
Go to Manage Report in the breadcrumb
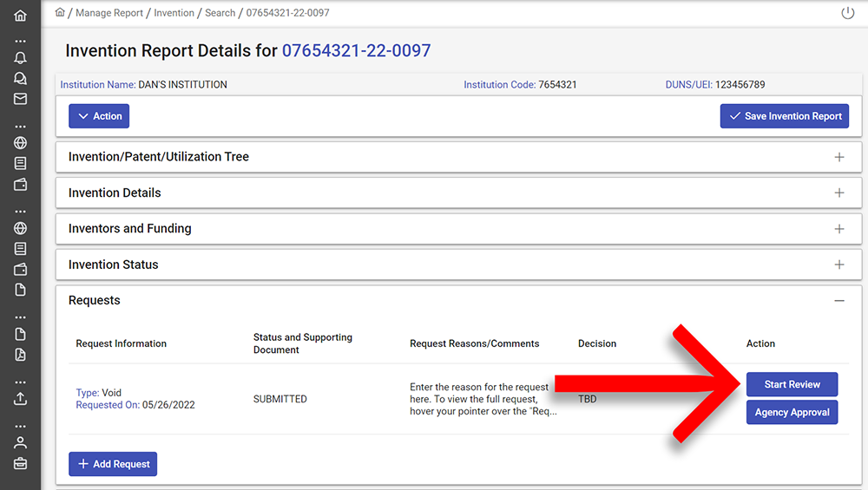(x=109, y=13)
